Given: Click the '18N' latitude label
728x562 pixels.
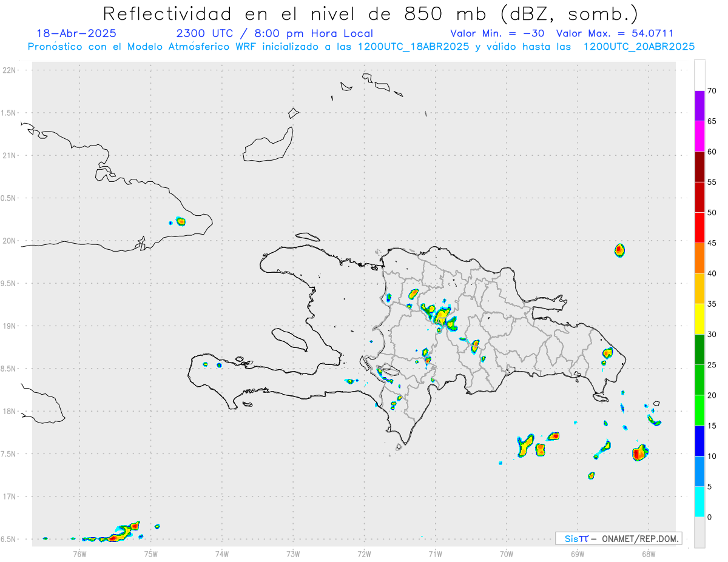Looking at the screenshot, I should (10, 411).
